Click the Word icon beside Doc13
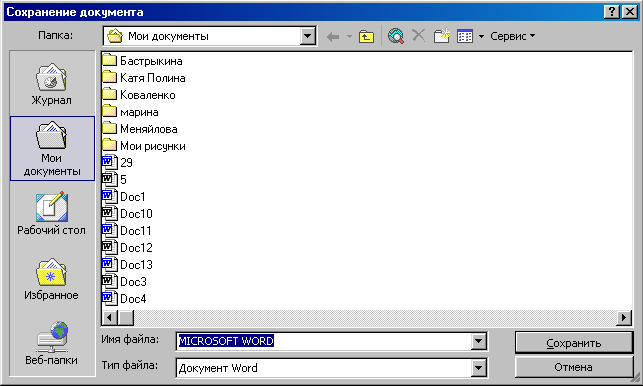Viewport: 643px width, 386px height. [x=109, y=265]
